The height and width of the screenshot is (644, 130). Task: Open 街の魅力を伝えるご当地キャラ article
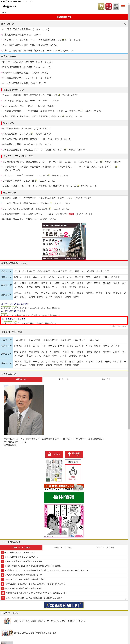[x=35, y=633]
